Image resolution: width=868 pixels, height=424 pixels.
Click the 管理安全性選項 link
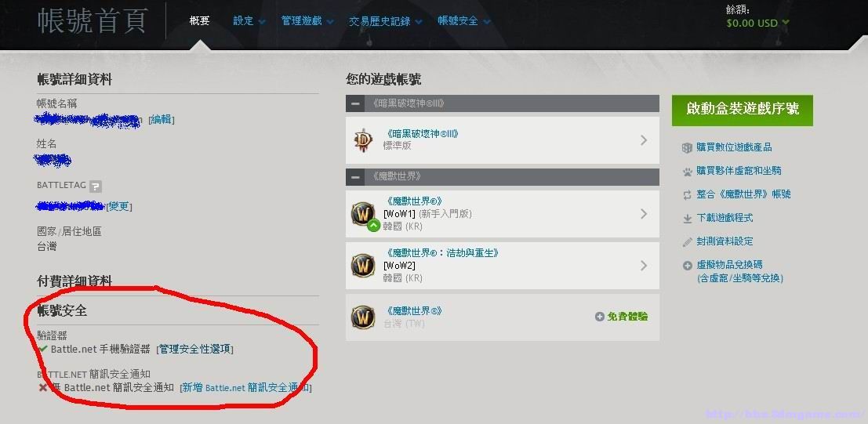coord(195,350)
